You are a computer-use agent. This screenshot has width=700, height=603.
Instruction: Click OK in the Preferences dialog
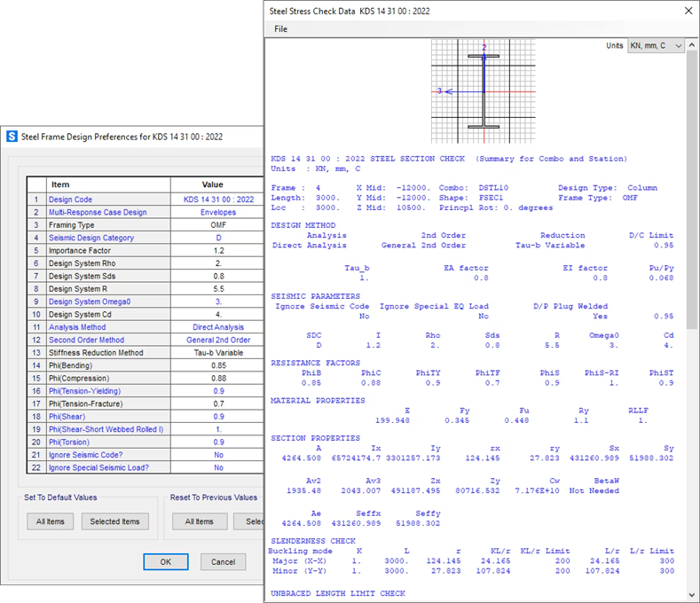(166, 561)
